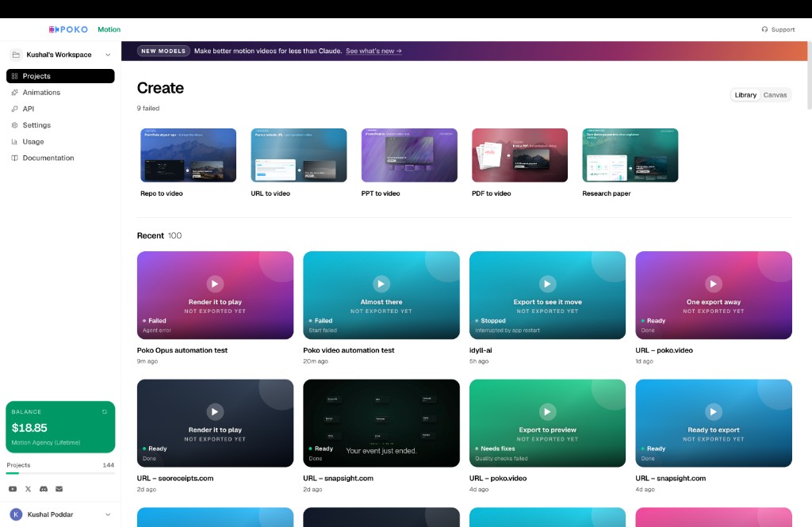
Task: Click the POKO logo
Action: (x=68, y=29)
